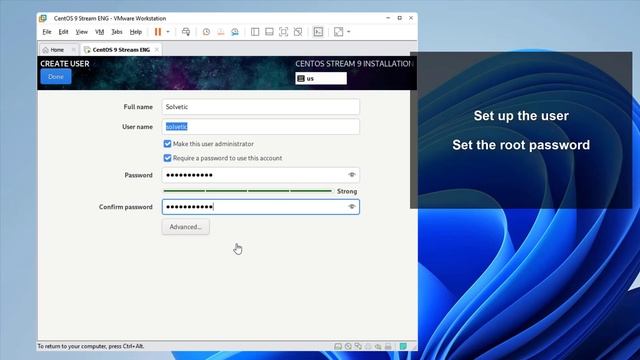Minimize the VMware Workstation window
Image resolution: width=640 pixels, height=360 pixels.
[x=388, y=18]
